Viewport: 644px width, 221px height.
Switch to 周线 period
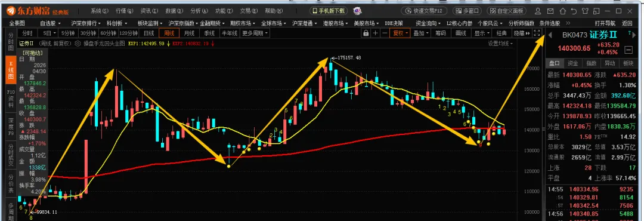click(169, 33)
